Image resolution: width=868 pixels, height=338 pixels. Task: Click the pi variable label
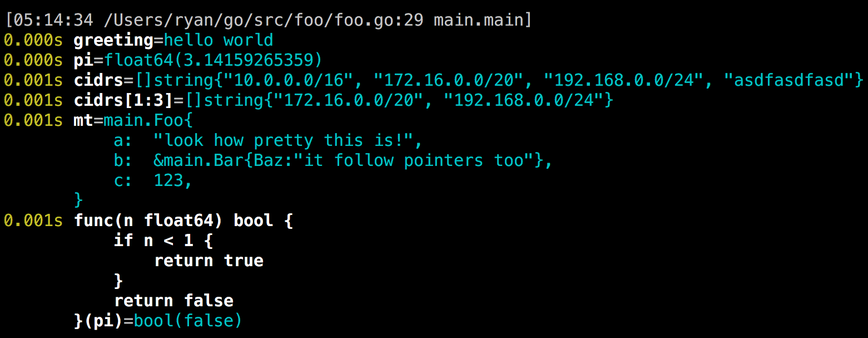tap(83, 60)
